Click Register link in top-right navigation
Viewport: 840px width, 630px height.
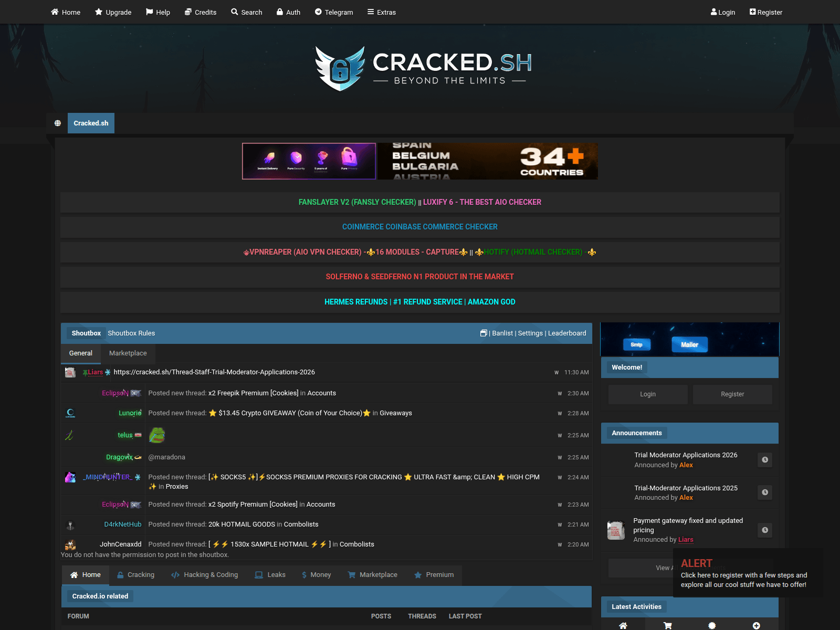coord(766,12)
